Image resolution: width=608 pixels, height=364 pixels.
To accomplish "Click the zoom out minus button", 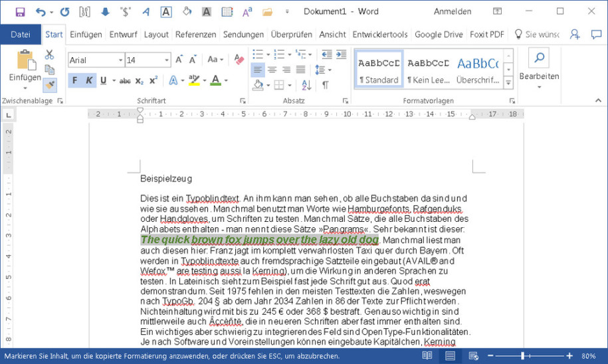I will [x=490, y=355].
